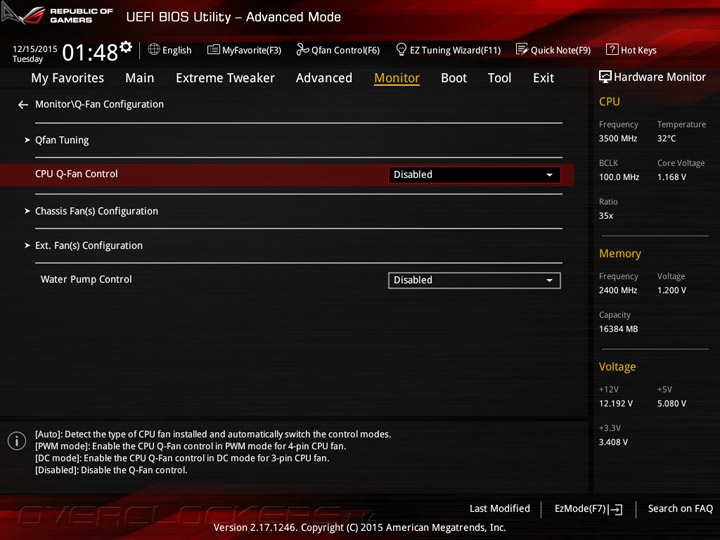Click Monitor\Q-Fan Configuration breadcrumb text
The height and width of the screenshot is (540, 720).
coord(99,105)
